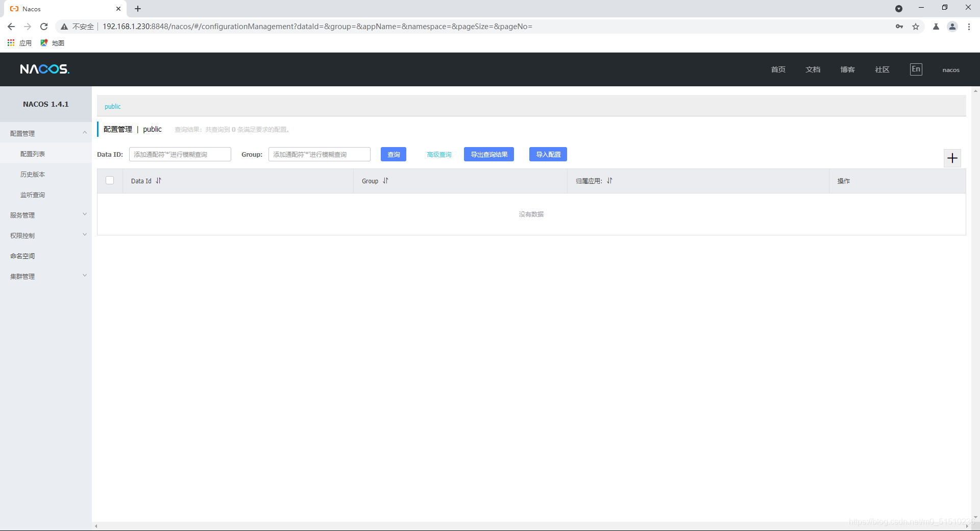Focus the Data ID input field
980x531 pixels.
click(180, 154)
